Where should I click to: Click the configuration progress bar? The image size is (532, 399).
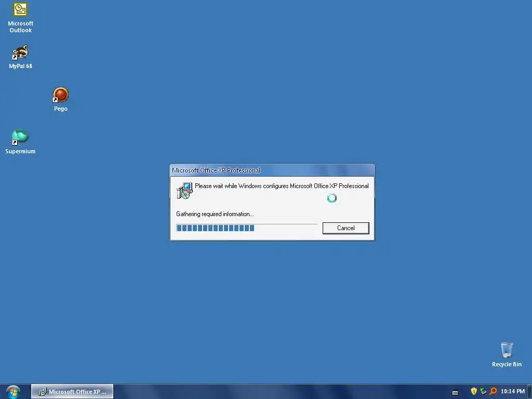247,228
